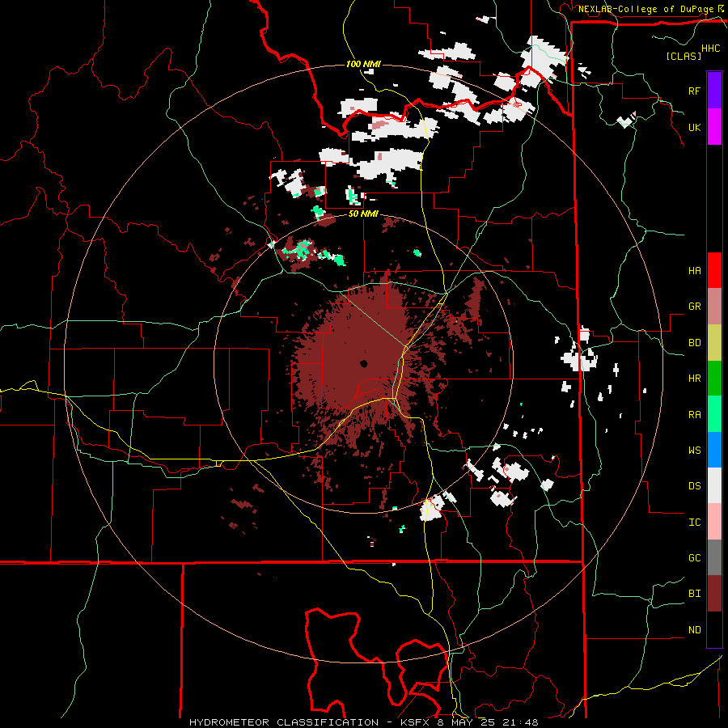Click the WS legend label
728x728 pixels.
tap(694, 450)
